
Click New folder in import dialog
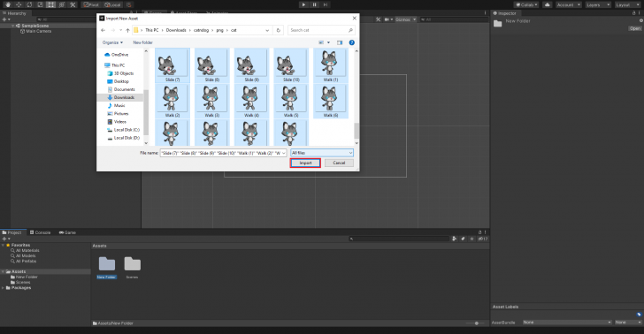pyautogui.click(x=142, y=42)
